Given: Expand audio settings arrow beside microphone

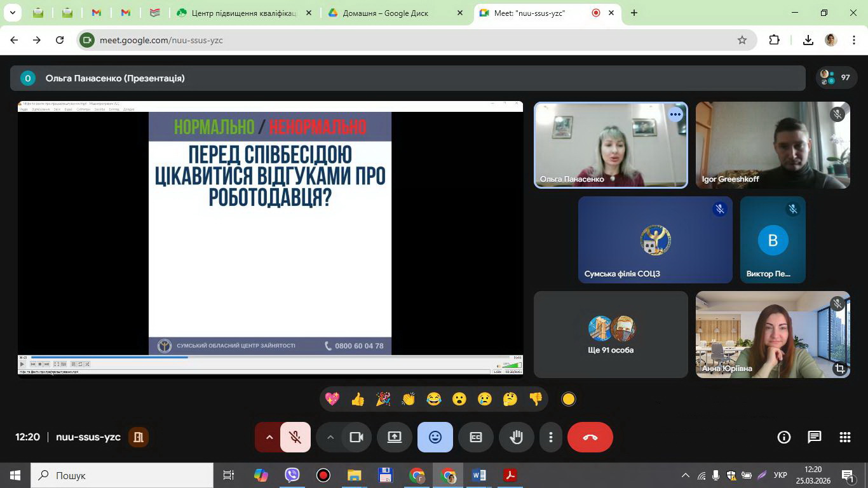Looking at the screenshot, I should tap(269, 437).
